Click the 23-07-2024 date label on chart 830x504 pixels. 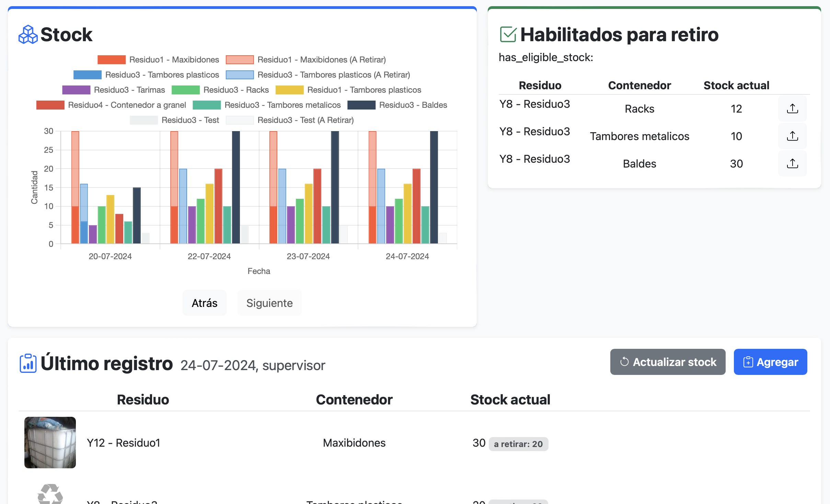[308, 256]
